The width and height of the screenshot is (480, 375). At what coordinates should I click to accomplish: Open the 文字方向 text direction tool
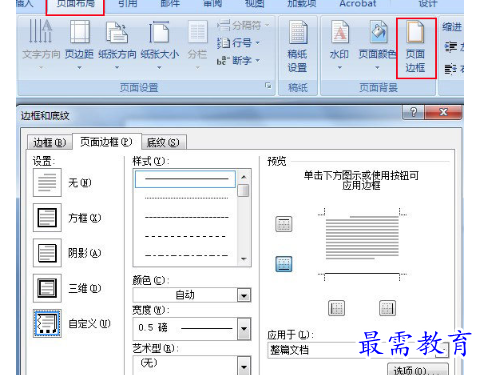point(41,44)
